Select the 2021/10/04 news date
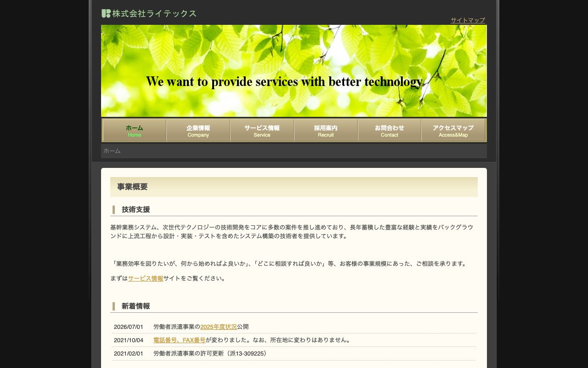Image resolution: width=588 pixels, height=368 pixels. tap(129, 340)
